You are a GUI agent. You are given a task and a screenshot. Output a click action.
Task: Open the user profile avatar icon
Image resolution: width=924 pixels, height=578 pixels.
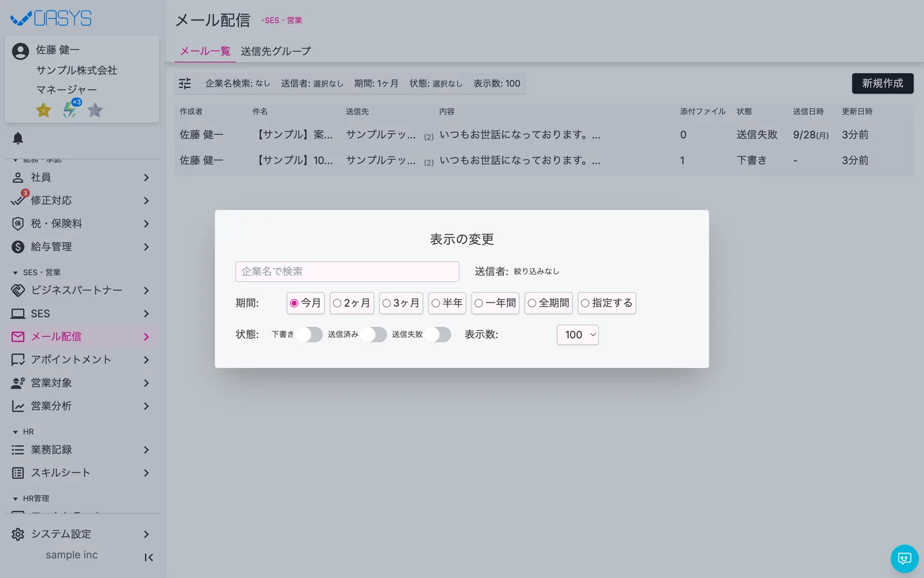coord(21,51)
